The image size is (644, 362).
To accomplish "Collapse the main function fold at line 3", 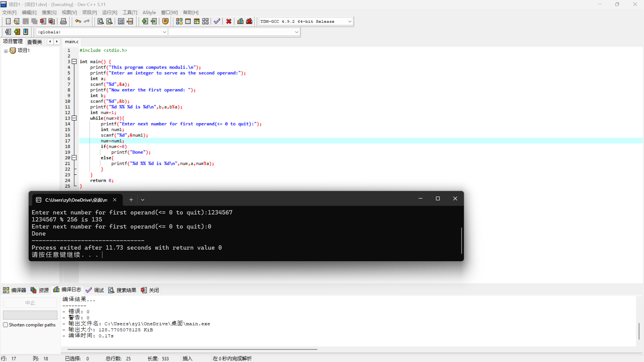I will click(74, 61).
